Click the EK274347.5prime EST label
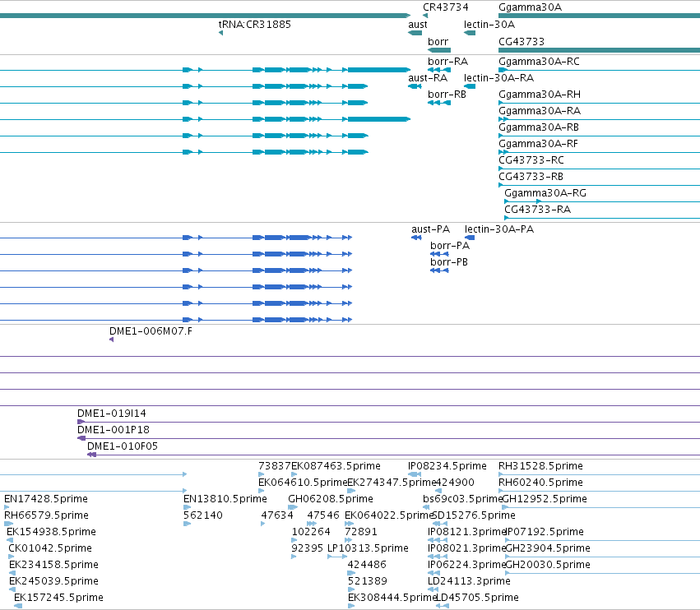The height and width of the screenshot is (610, 700). (x=391, y=483)
